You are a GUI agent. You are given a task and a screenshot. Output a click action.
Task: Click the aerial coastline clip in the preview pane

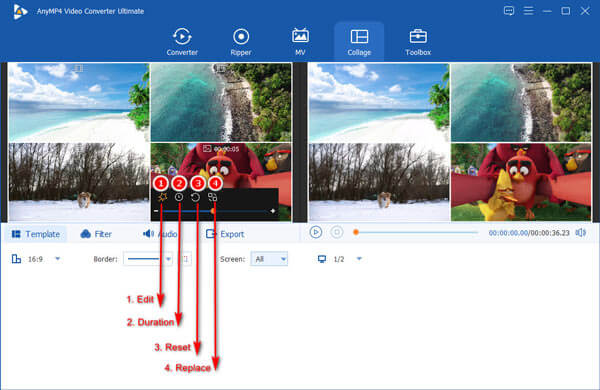click(521, 102)
